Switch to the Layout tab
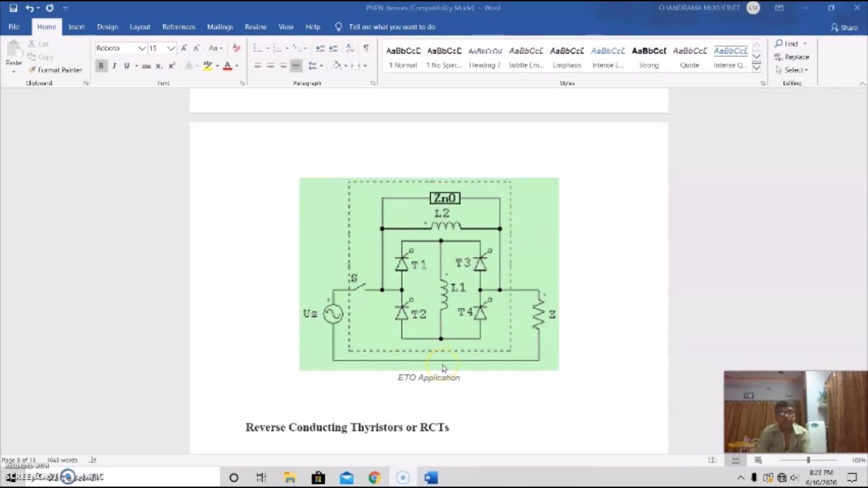This screenshot has height=488, width=868. (x=140, y=27)
